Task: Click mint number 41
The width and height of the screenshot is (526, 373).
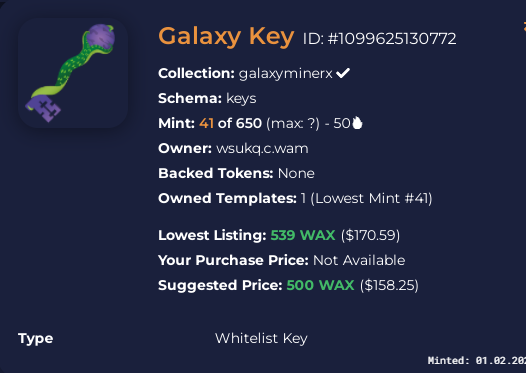Action: [x=206, y=123]
